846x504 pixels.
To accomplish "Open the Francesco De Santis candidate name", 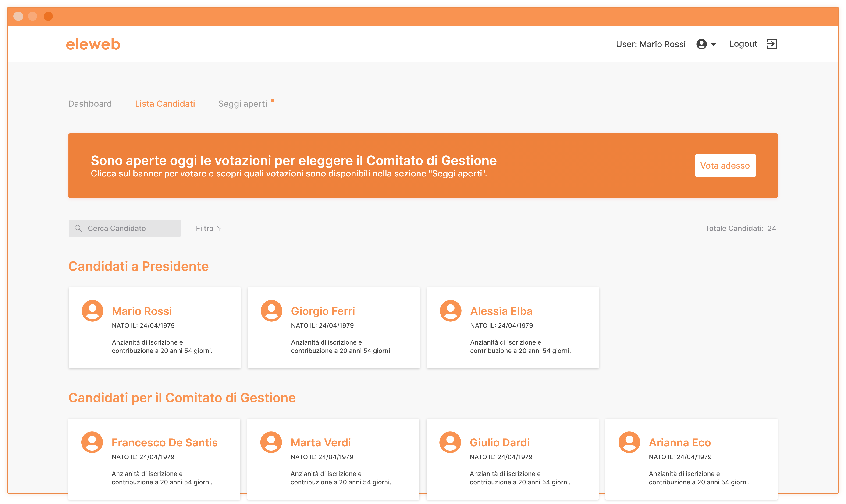I will point(164,442).
